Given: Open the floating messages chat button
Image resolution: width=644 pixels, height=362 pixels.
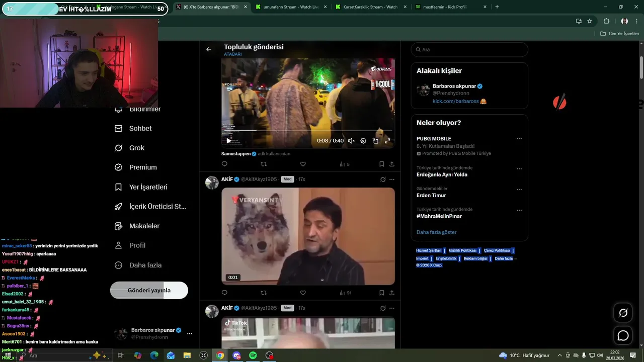Looking at the screenshot, I should [x=623, y=335].
